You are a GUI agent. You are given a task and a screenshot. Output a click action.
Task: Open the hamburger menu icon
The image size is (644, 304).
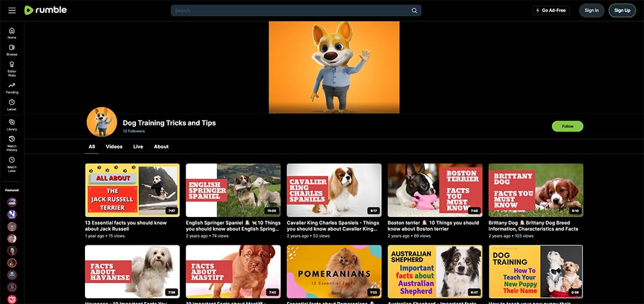coord(12,10)
